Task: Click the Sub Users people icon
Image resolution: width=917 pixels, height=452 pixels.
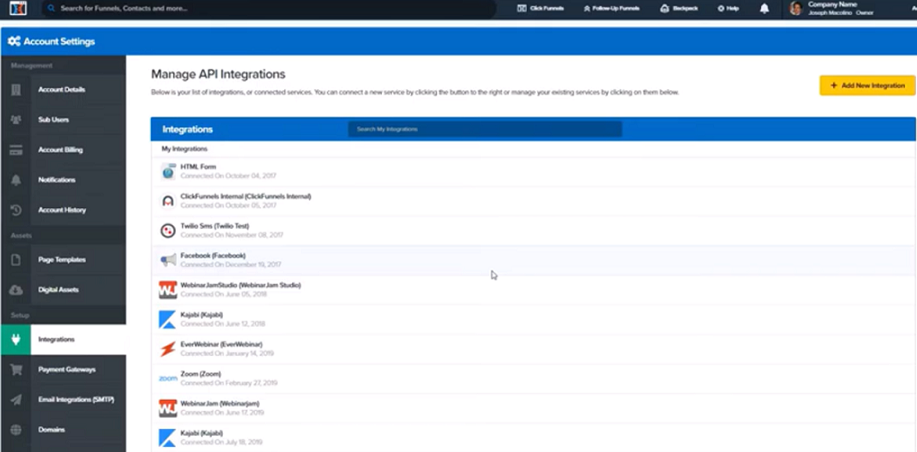Action: 16,119
